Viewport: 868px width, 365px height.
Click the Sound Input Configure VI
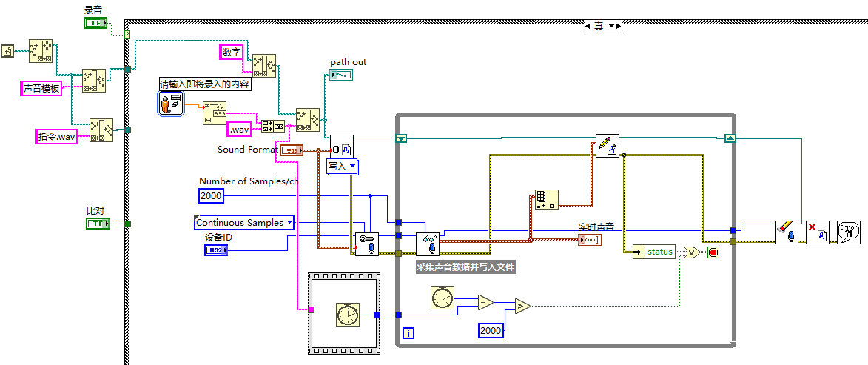[367, 244]
